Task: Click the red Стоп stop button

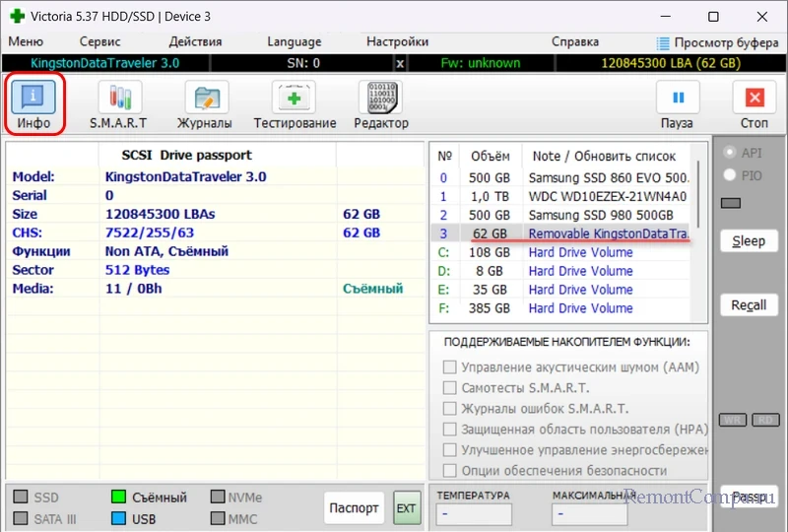Action: 755,104
